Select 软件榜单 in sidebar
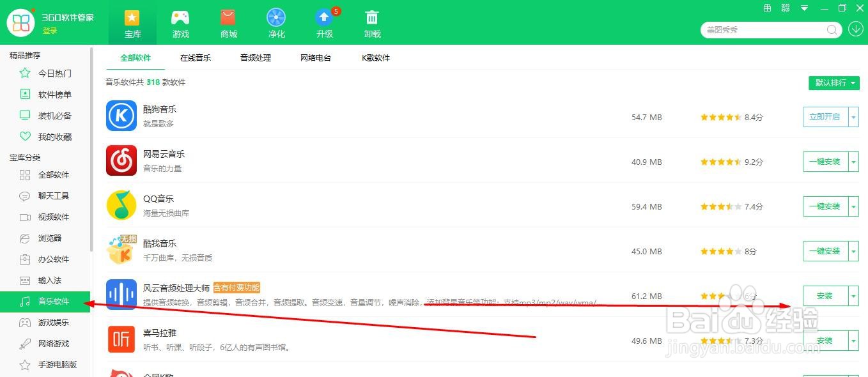This screenshot has width=868, height=377. [x=45, y=95]
